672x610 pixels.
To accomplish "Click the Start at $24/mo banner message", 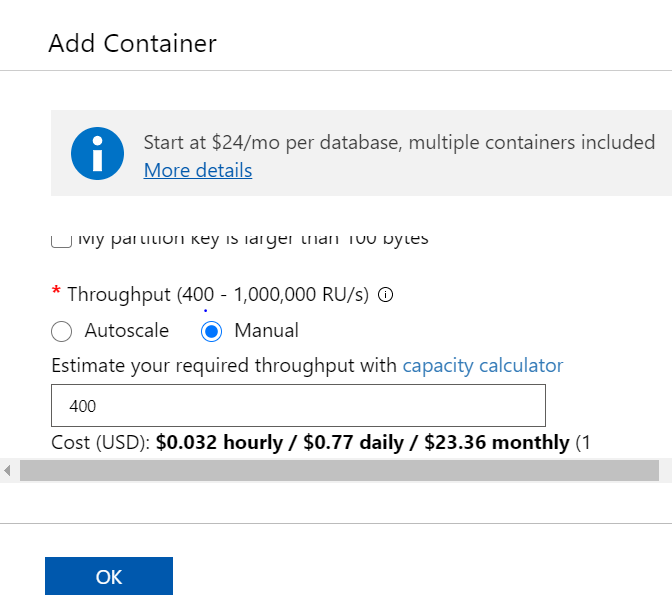I will click(399, 142).
